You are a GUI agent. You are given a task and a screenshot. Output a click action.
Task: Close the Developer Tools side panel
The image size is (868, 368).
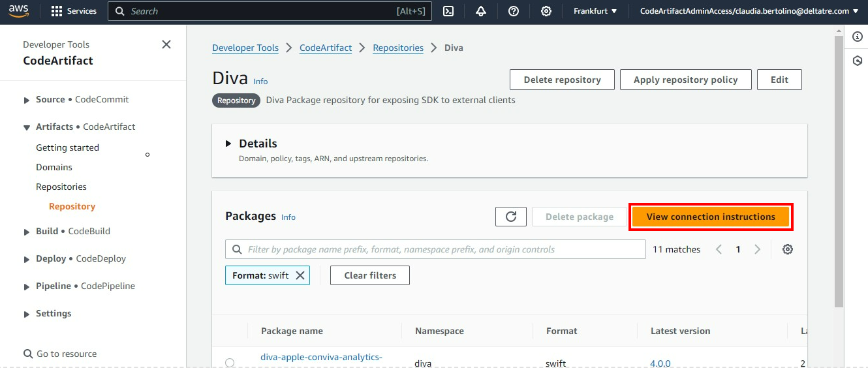click(x=166, y=44)
